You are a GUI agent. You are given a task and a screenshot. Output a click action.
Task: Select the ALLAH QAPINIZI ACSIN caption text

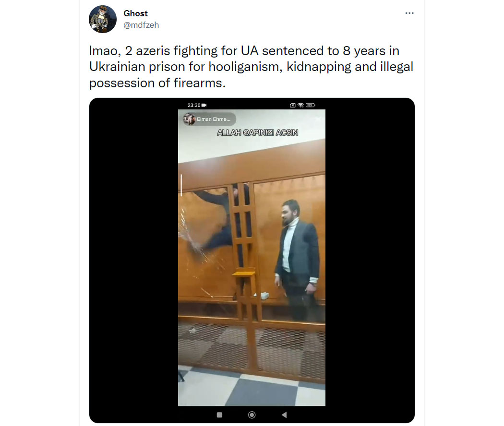tap(257, 132)
